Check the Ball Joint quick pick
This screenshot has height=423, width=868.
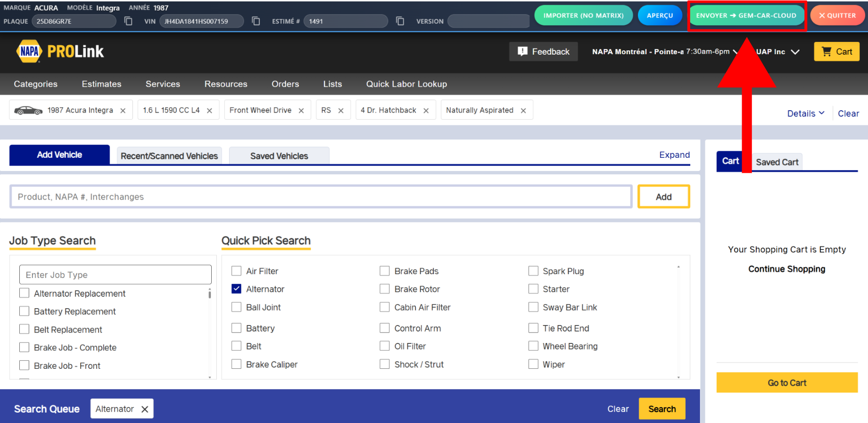(x=237, y=307)
